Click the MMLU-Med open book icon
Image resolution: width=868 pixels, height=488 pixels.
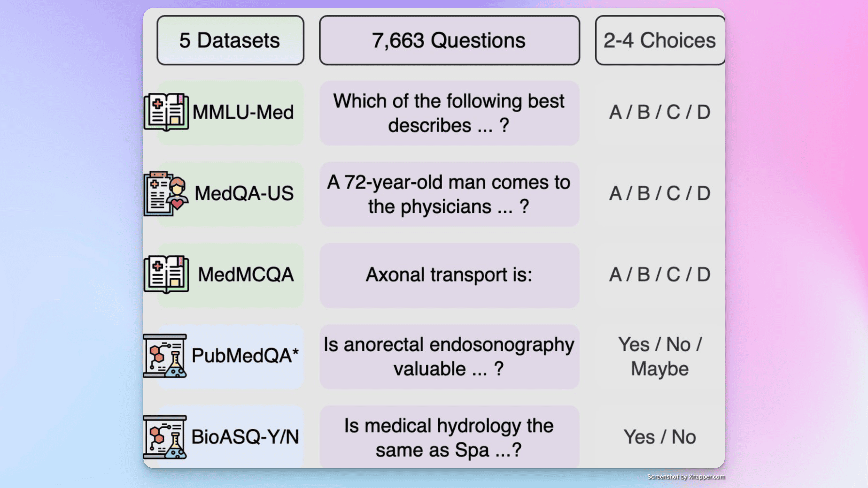(x=166, y=112)
